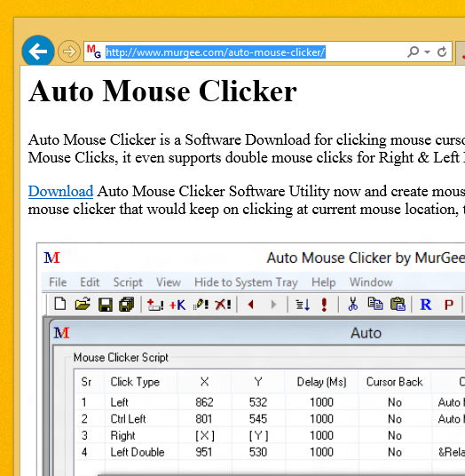Click the M logo of inner Auto window
The width and height of the screenshot is (465, 476).
click(x=61, y=333)
